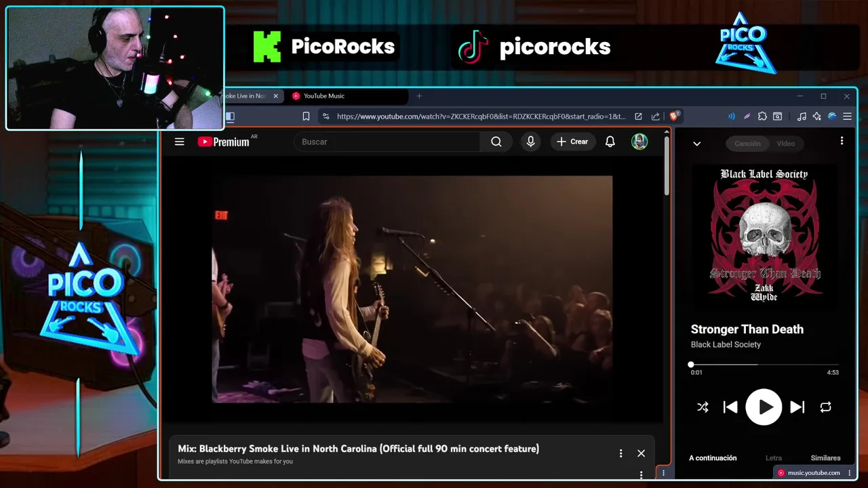Image resolution: width=868 pixels, height=488 pixels.
Task: Open in app icon in address bar
Action: pos(638,117)
